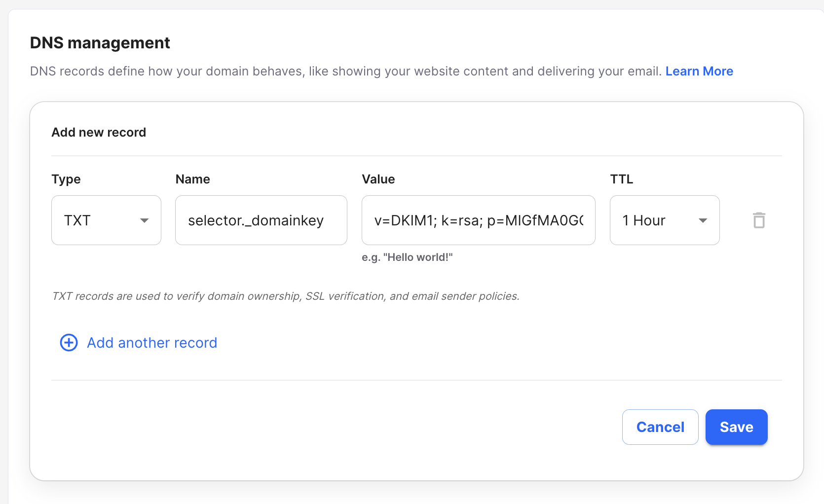Open the TXT record type selector

[99, 220]
